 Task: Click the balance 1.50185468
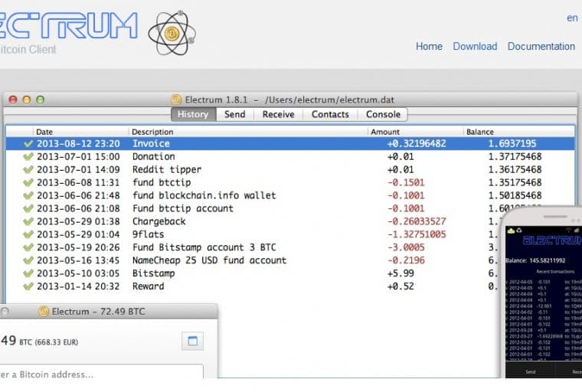pyautogui.click(x=515, y=195)
